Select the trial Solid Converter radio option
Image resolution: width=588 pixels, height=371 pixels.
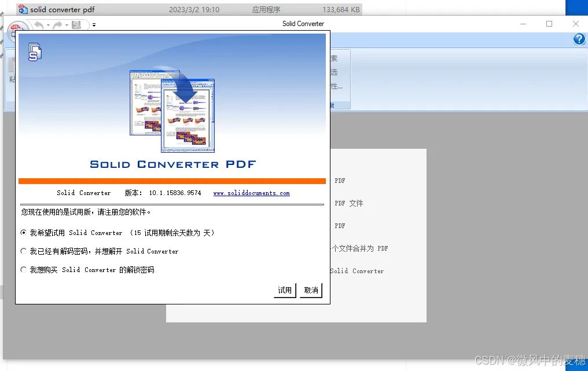pos(23,233)
